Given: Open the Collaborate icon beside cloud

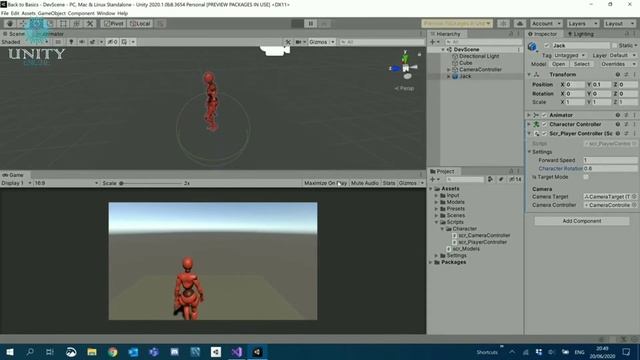Looking at the screenshot, I should 503,24.
